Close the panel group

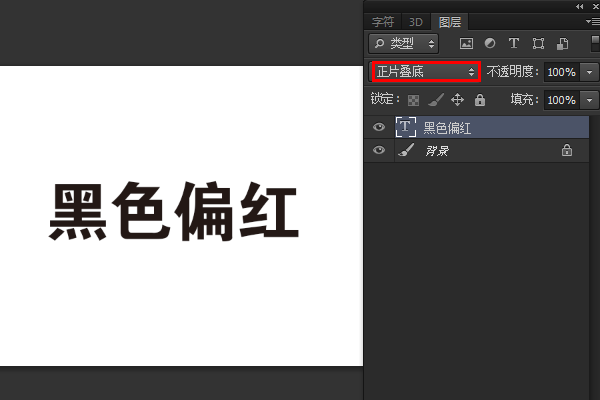pyautogui.click(x=595, y=6)
